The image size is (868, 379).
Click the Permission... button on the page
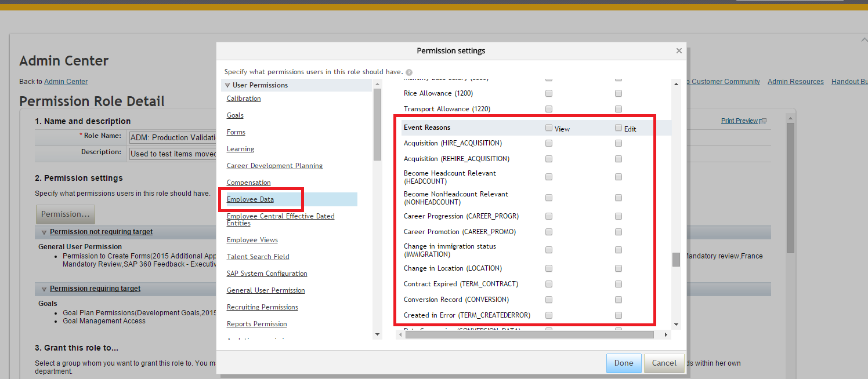coord(65,214)
